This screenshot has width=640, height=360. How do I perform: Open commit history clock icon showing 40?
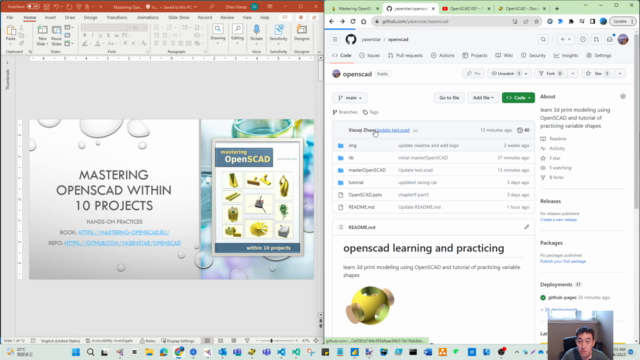tap(523, 130)
